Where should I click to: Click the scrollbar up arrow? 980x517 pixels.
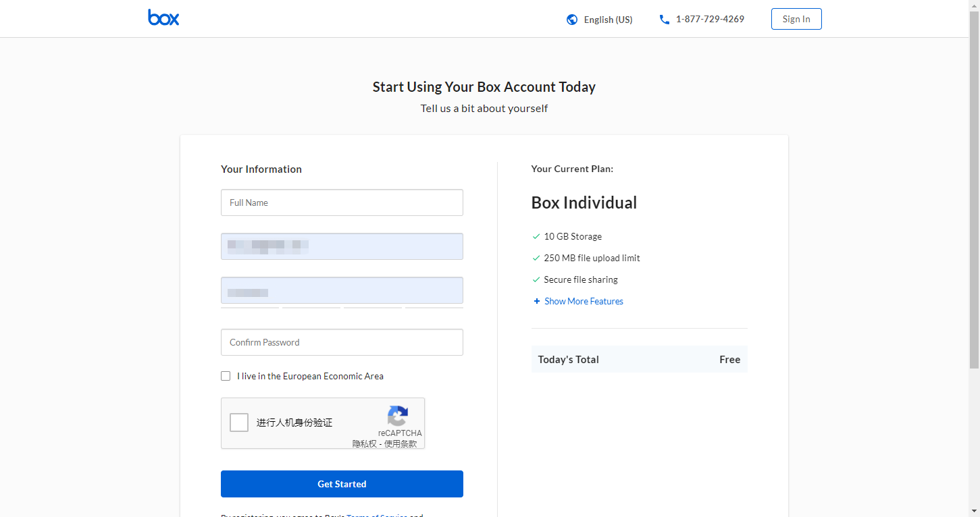pyautogui.click(x=975, y=5)
